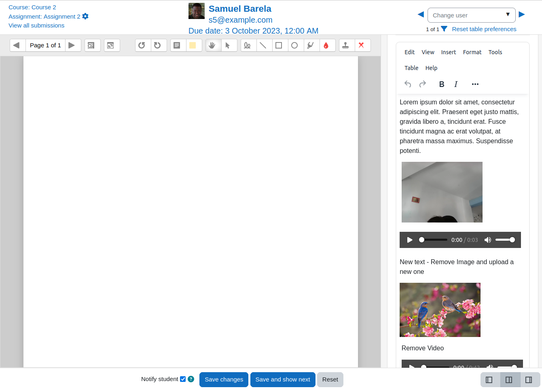The image size is (542, 392).
Task: Open the Tools menu
Action: [495, 52]
